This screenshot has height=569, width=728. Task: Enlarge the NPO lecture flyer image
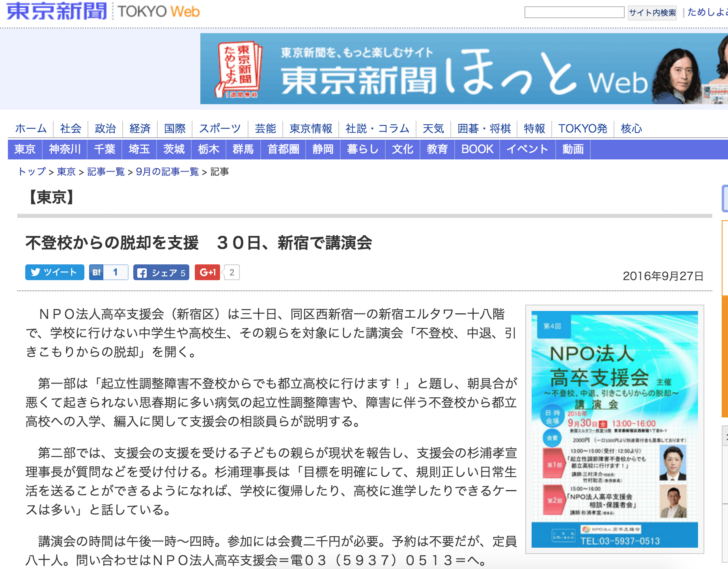pos(614,429)
